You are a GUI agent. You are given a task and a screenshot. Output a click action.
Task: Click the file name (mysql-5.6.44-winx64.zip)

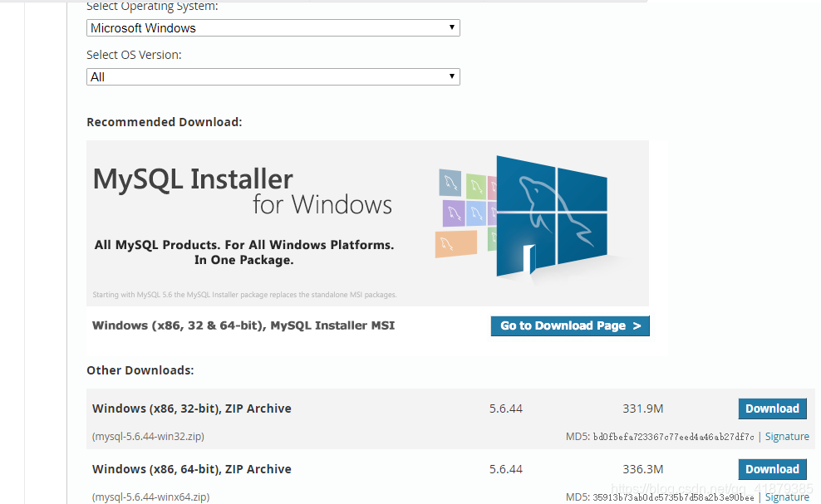coord(150,497)
